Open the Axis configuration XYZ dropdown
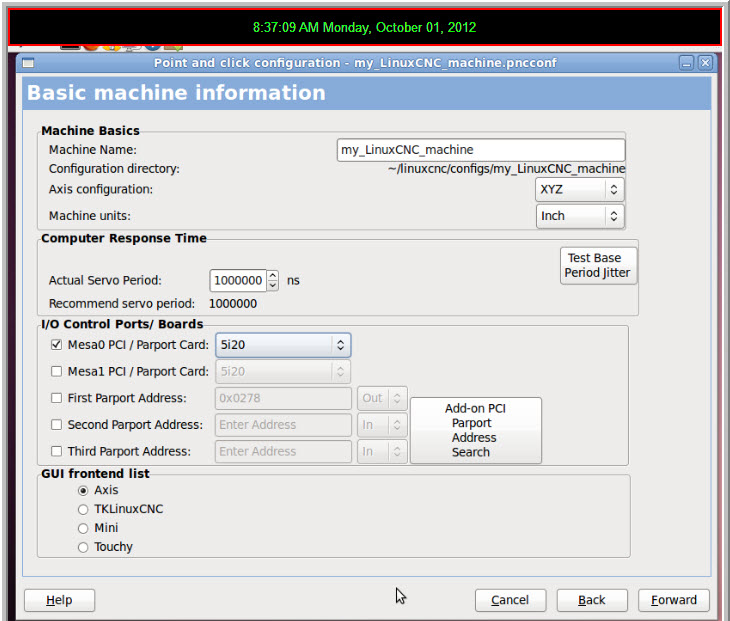 pos(580,189)
